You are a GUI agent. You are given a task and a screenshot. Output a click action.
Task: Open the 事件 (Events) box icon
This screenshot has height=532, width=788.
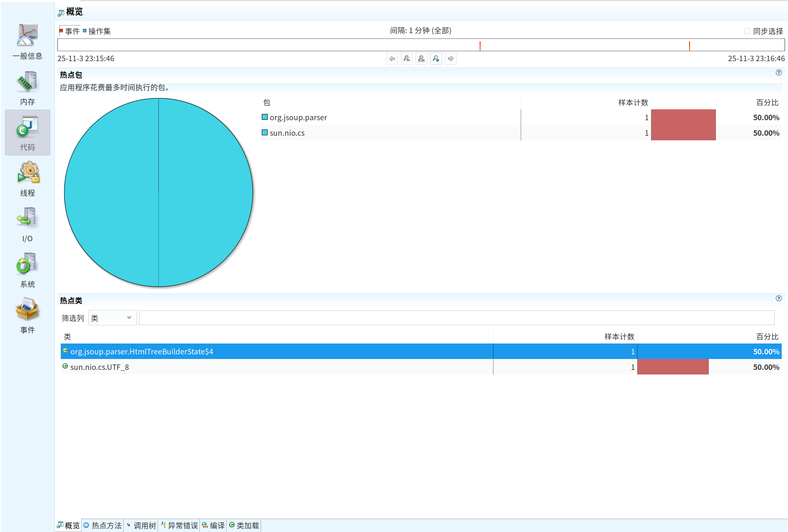pyautogui.click(x=27, y=315)
